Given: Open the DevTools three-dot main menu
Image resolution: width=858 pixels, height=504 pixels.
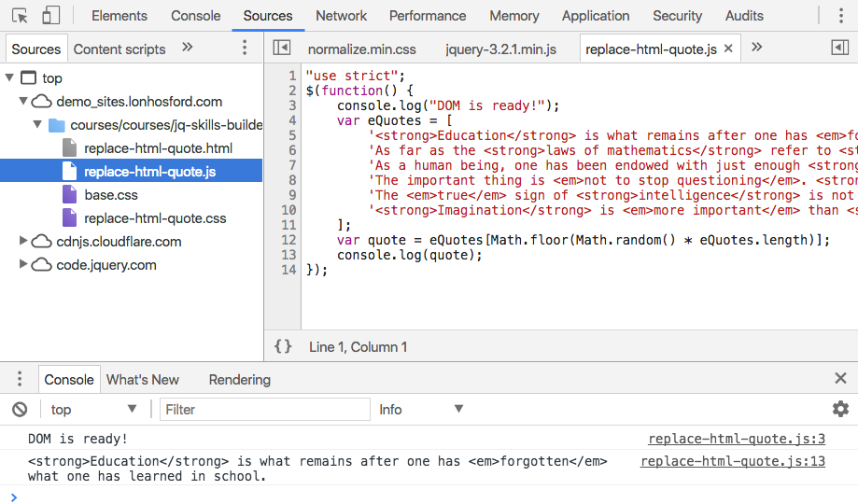Looking at the screenshot, I should [x=841, y=15].
